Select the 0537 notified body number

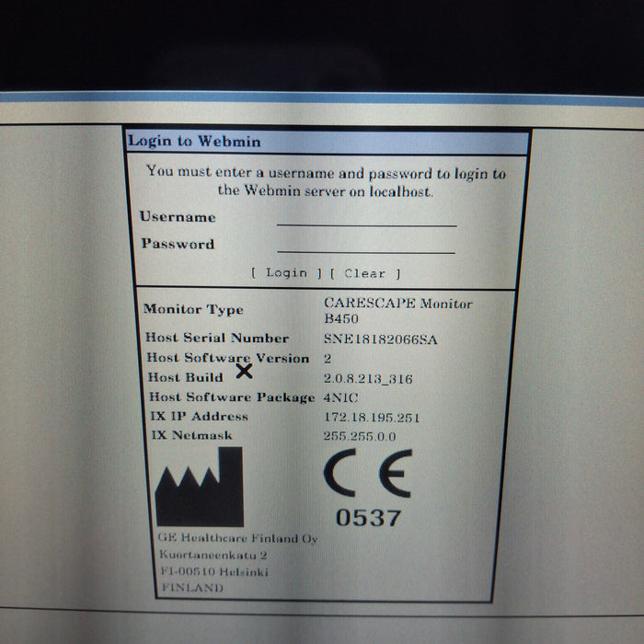tap(367, 518)
